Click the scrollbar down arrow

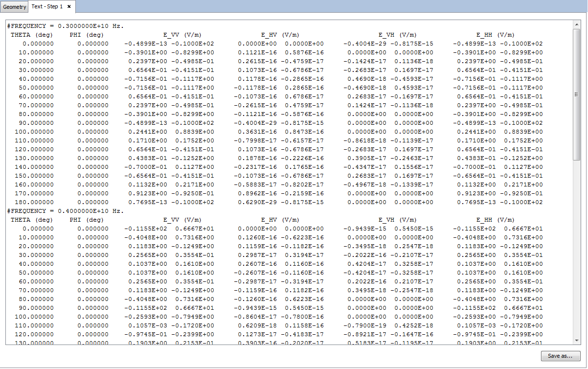coord(577,340)
